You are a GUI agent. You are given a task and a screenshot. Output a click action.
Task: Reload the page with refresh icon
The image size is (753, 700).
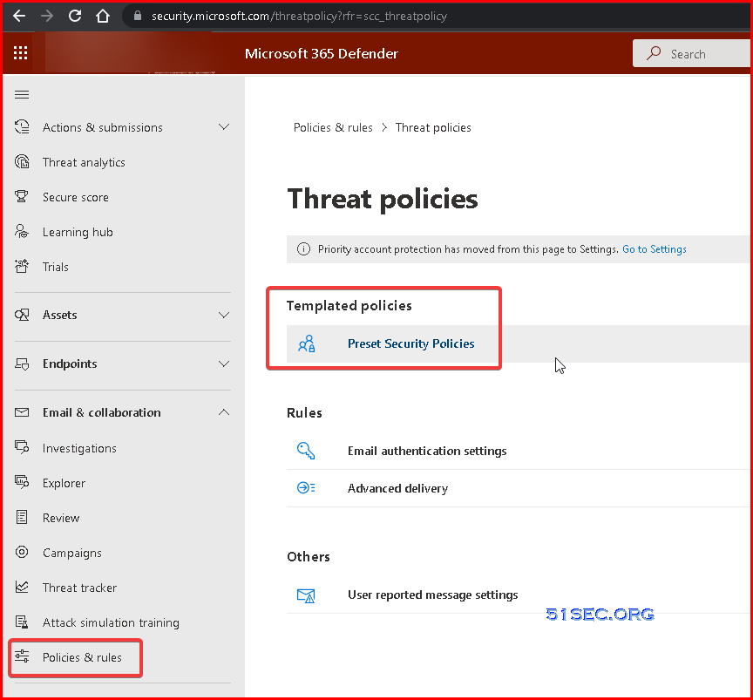click(x=75, y=16)
